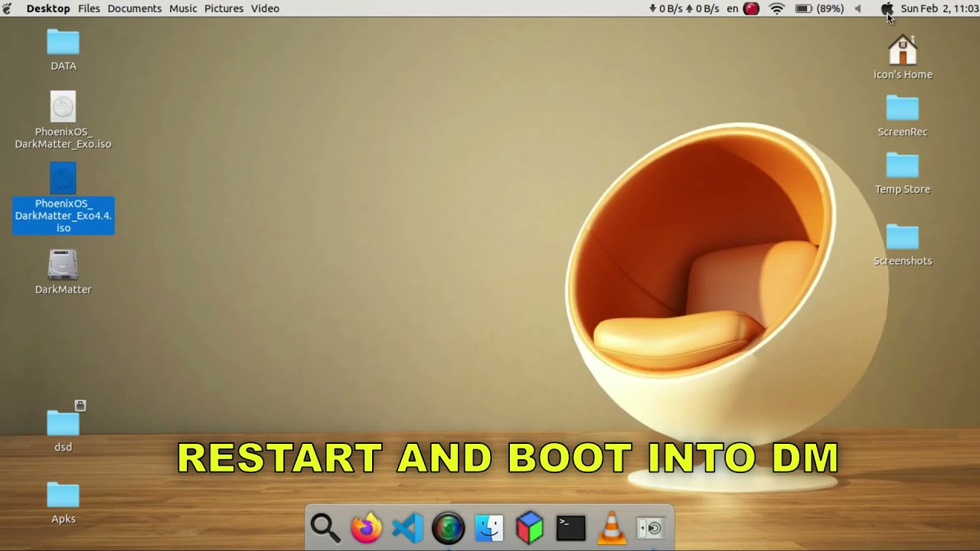Open the Pictures menu
Screen dimensions: 980x551
pos(224,8)
